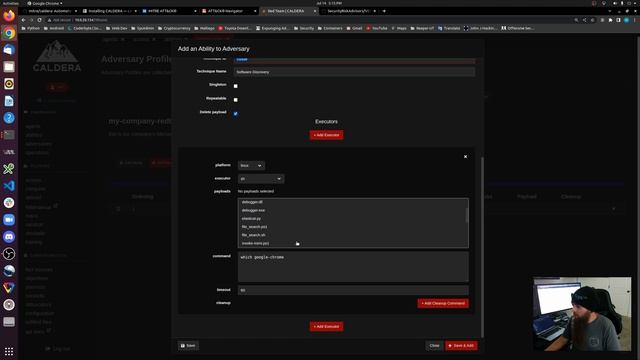
Task: Show Applications grid in the dock
Action: pyautogui.click(x=9, y=351)
